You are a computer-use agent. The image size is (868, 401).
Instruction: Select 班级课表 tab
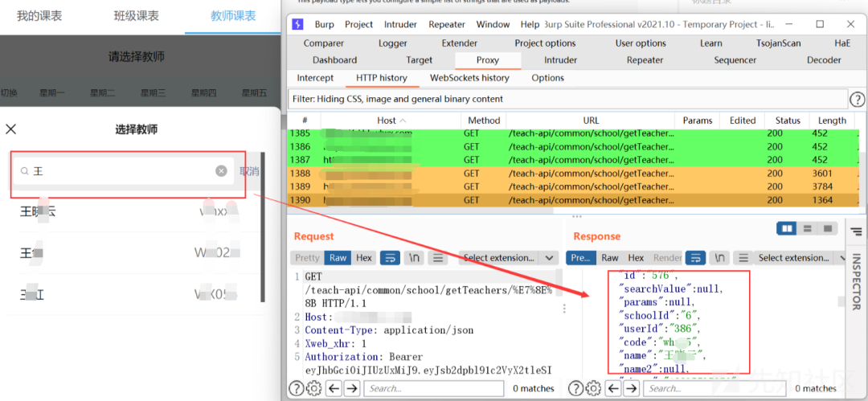136,15
